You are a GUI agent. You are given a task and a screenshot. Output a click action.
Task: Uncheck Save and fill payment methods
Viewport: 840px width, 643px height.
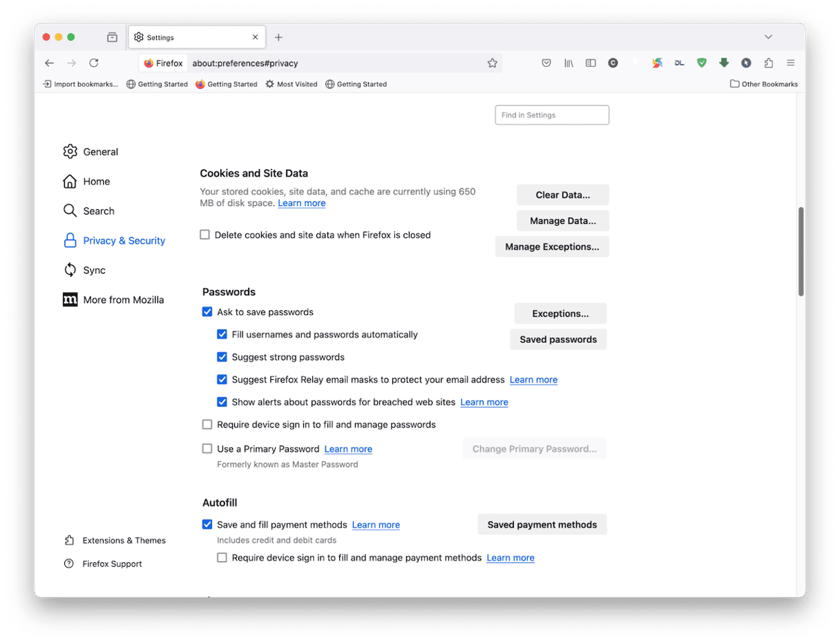coord(207,524)
